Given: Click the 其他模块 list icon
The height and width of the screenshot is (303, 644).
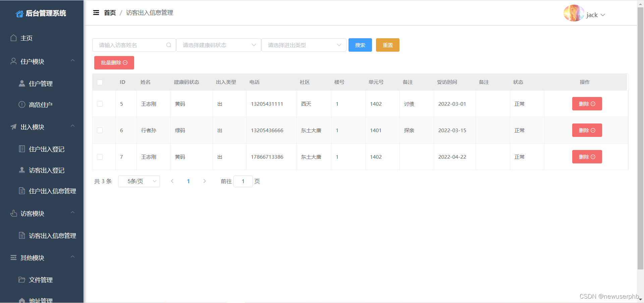Looking at the screenshot, I should click(13, 257).
